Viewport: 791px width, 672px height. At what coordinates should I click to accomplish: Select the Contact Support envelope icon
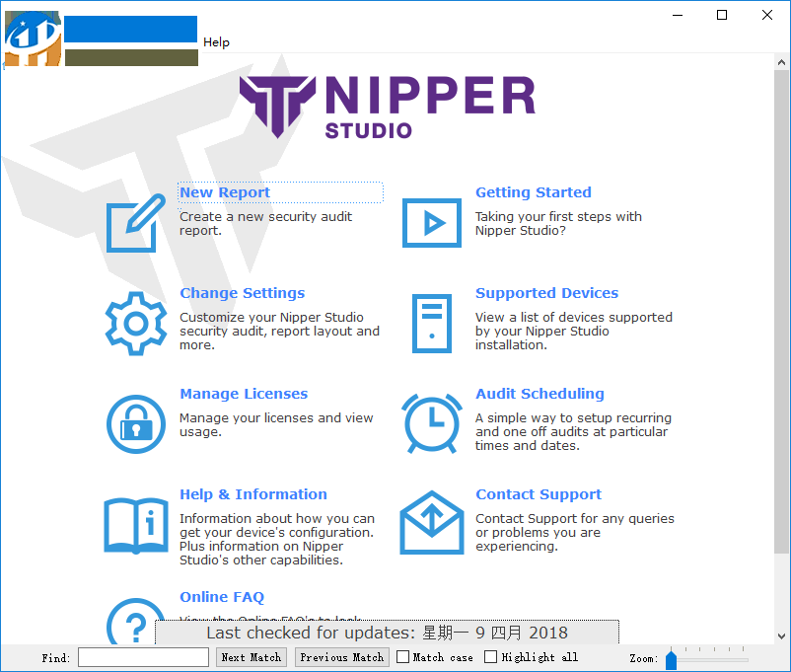click(x=431, y=525)
